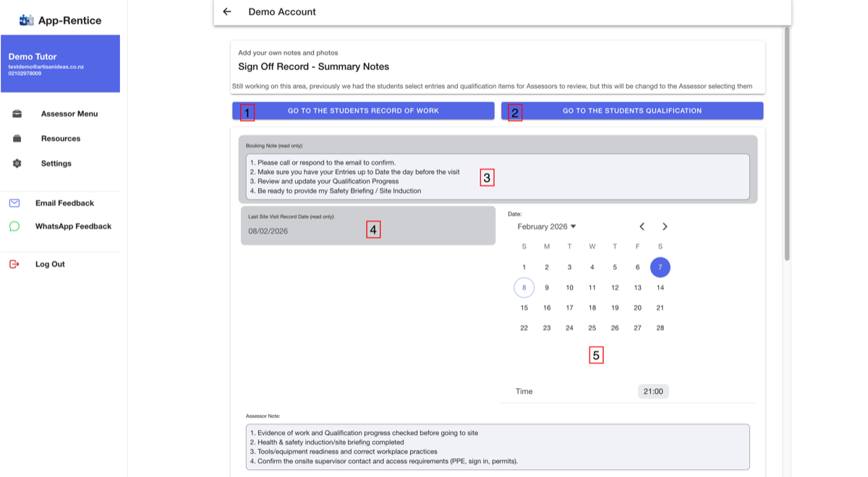This screenshot has height=477, width=868.
Task: Click the 'Demo Account' title text
Action: point(282,12)
